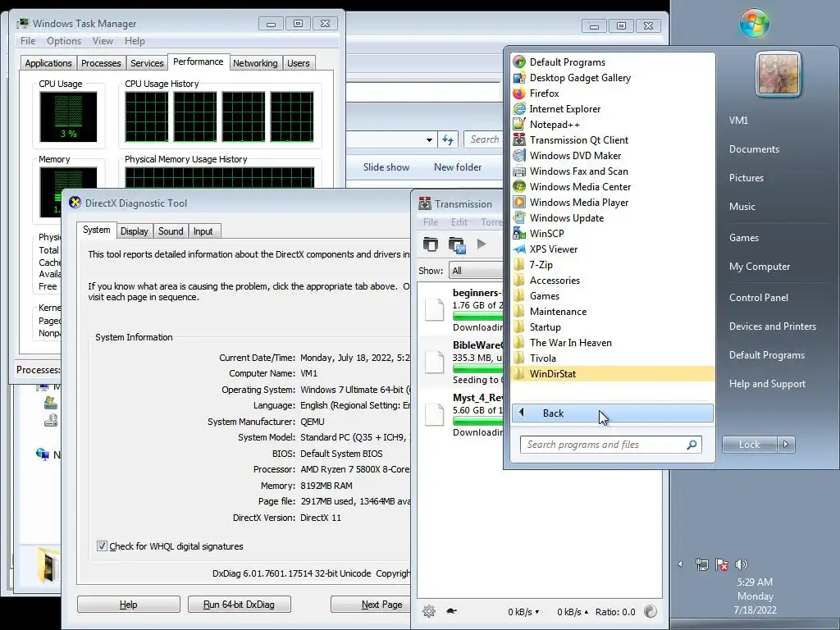Image resolution: width=840 pixels, height=630 pixels.
Task: Click Transmission's second toolbar icon with globe
Action: [x=457, y=244]
